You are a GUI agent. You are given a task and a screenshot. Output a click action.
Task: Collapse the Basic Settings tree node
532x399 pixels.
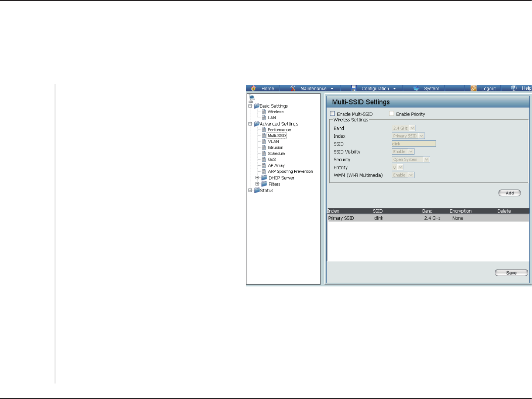[250, 106]
